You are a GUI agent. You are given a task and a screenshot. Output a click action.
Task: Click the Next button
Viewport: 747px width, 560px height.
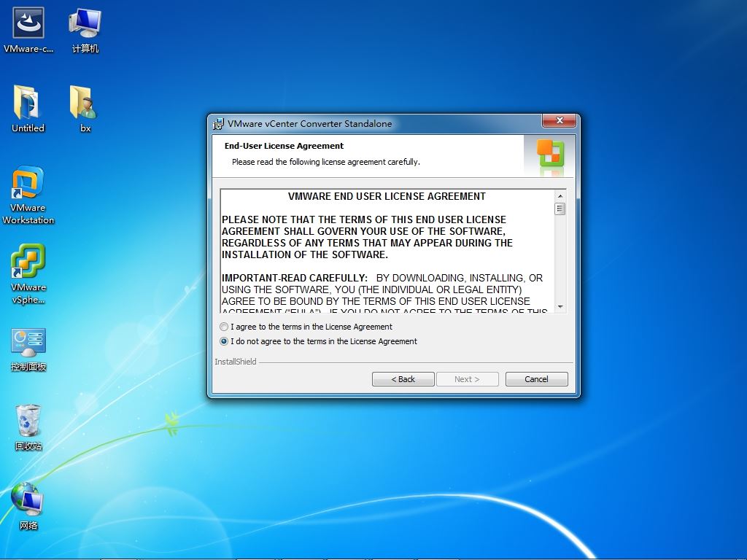pyautogui.click(x=468, y=379)
